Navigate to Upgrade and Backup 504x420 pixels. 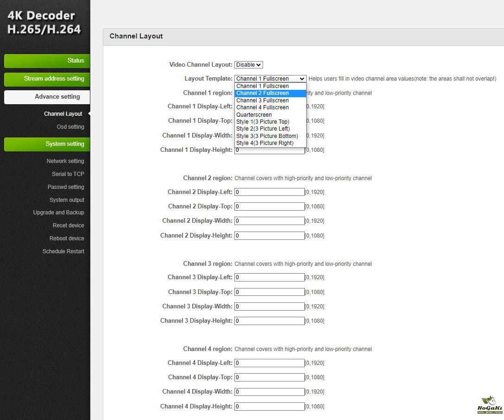click(x=59, y=213)
